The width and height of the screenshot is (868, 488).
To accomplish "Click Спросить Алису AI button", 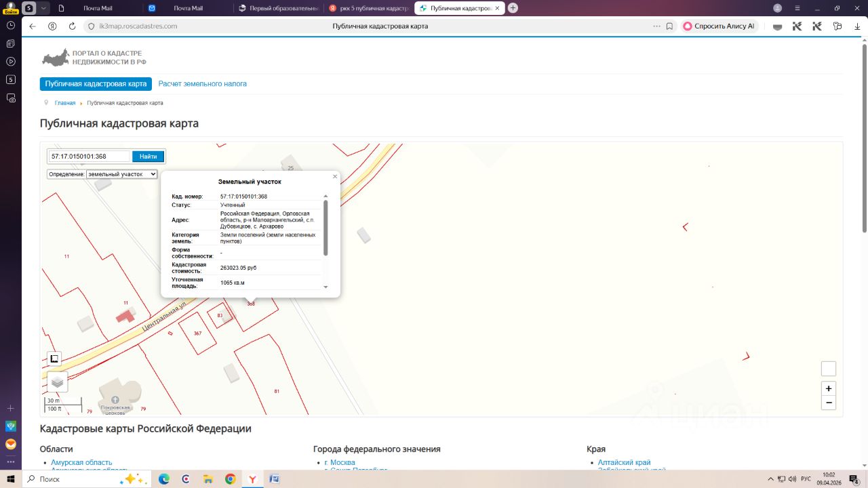I will click(x=720, y=26).
